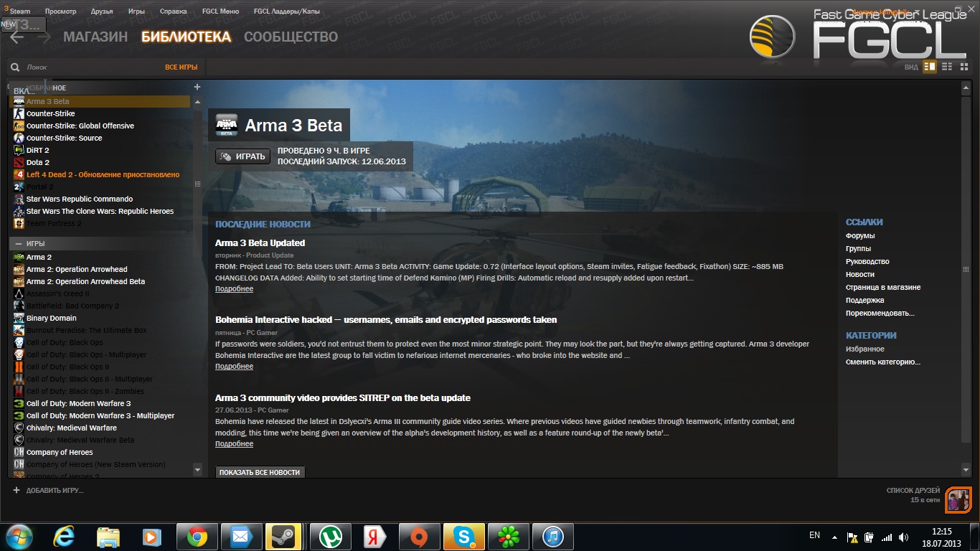Click the Порекомендовать link
The image size is (980, 551).
coord(880,313)
